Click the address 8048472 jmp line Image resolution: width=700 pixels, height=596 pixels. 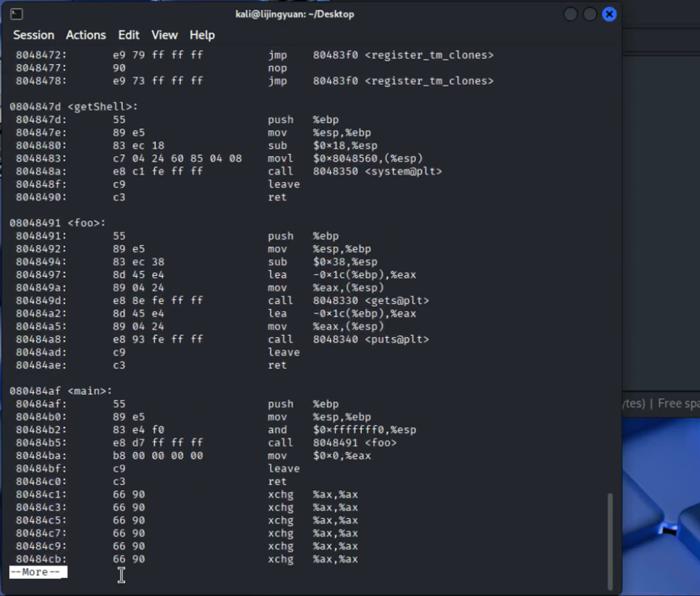[255, 55]
